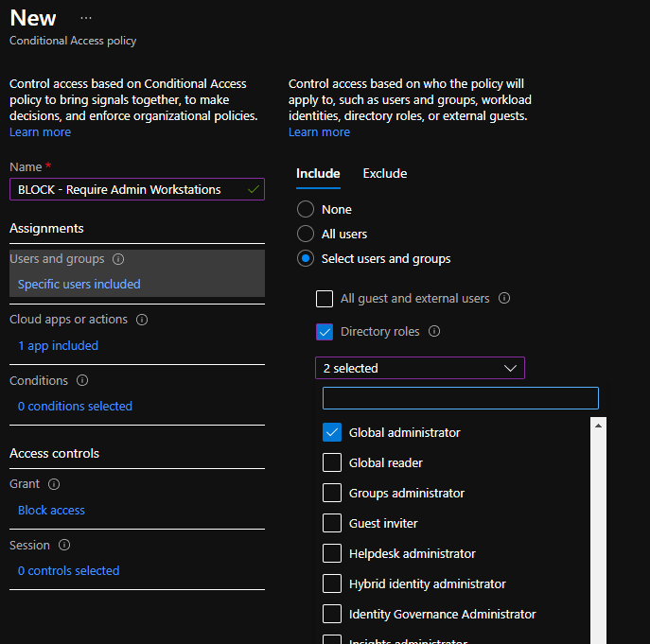Click info icon next to Directory roles

pos(434,332)
